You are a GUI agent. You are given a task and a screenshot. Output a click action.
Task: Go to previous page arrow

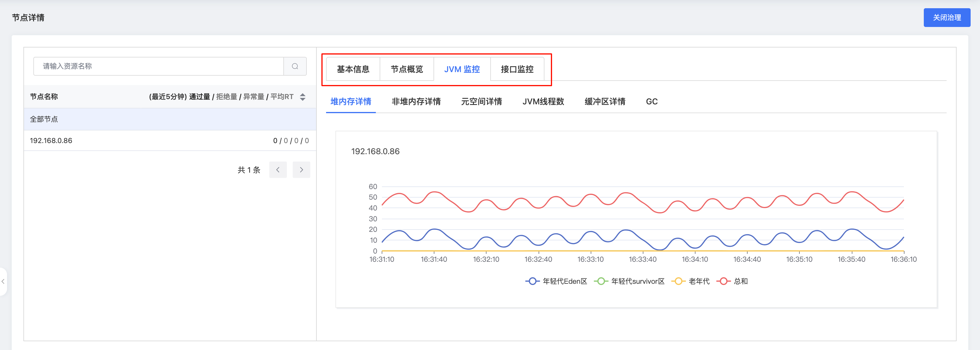coord(278,170)
